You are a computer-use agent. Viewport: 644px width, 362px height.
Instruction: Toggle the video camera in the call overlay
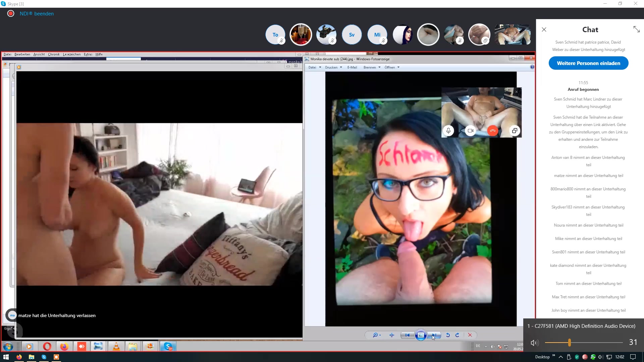coord(471,131)
